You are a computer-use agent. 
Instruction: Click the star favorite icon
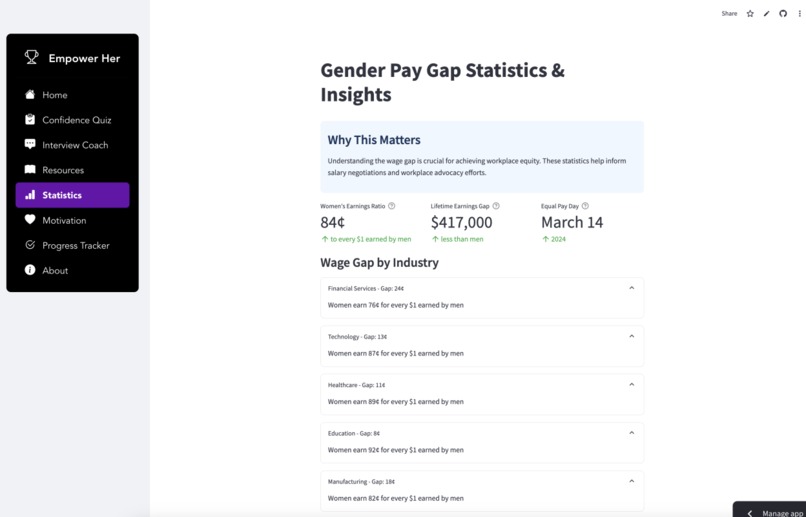(750, 14)
